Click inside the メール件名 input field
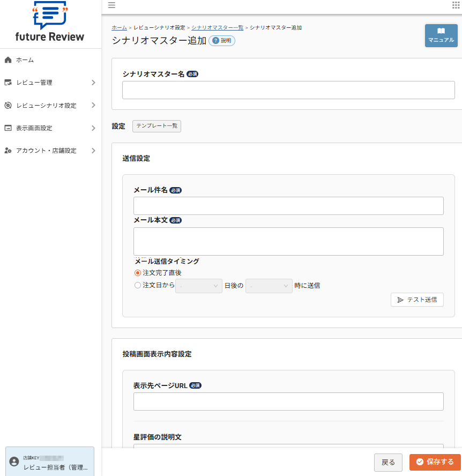This screenshot has width=462, height=476. (x=288, y=205)
